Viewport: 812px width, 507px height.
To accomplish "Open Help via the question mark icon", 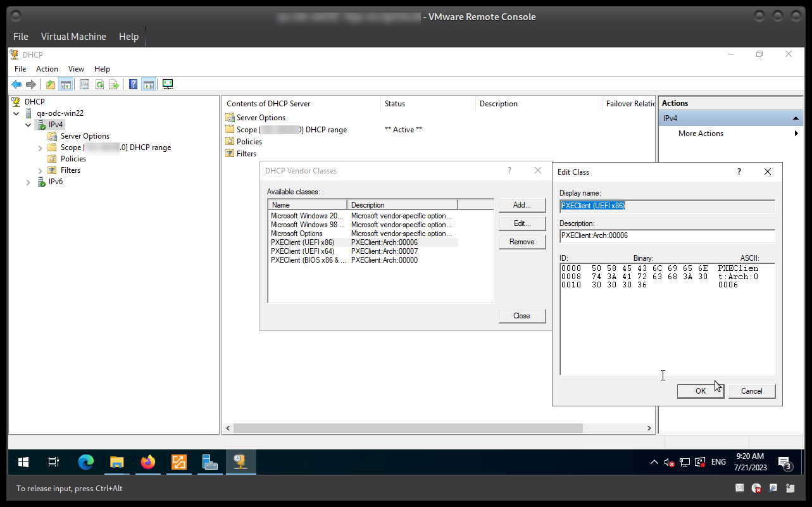I will point(133,84).
